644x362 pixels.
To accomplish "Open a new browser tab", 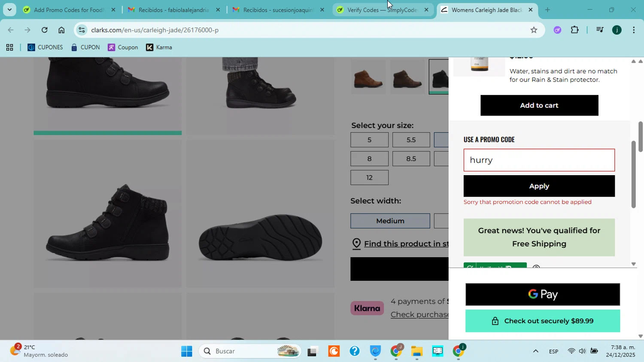I will 547,9.
